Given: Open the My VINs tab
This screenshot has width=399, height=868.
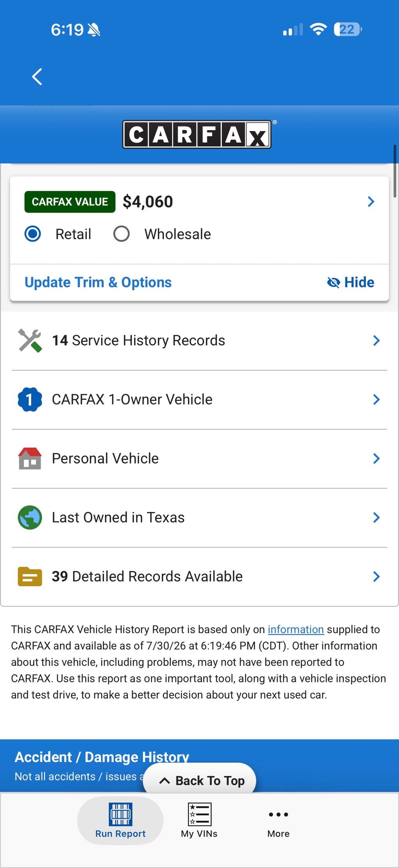Looking at the screenshot, I should pyautogui.click(x=199, y=820).
